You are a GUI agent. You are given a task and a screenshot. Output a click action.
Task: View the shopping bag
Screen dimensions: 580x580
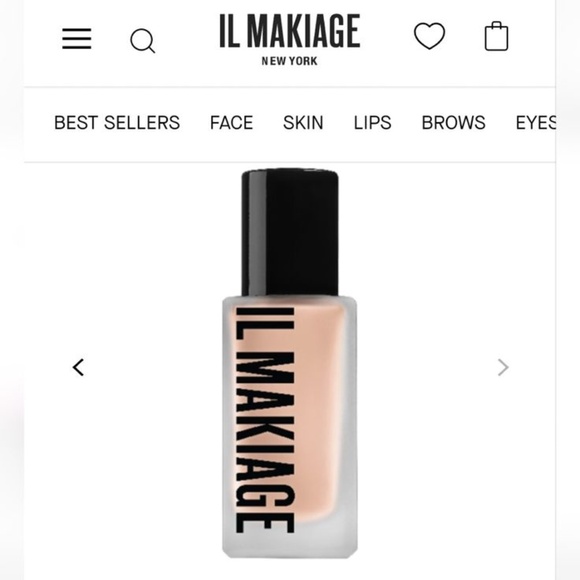[x=496, y=36]
